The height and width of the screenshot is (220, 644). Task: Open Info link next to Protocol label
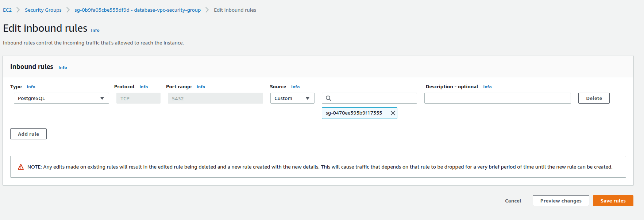point(144,87)
